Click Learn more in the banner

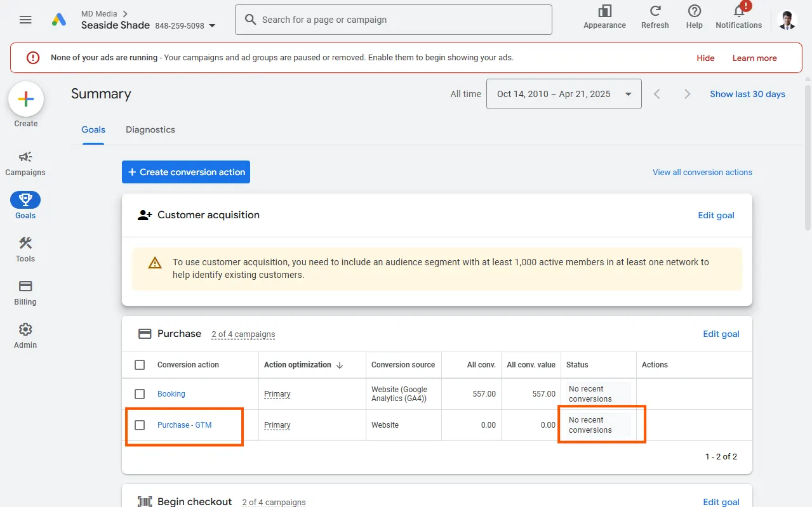[x=754, y=58]
